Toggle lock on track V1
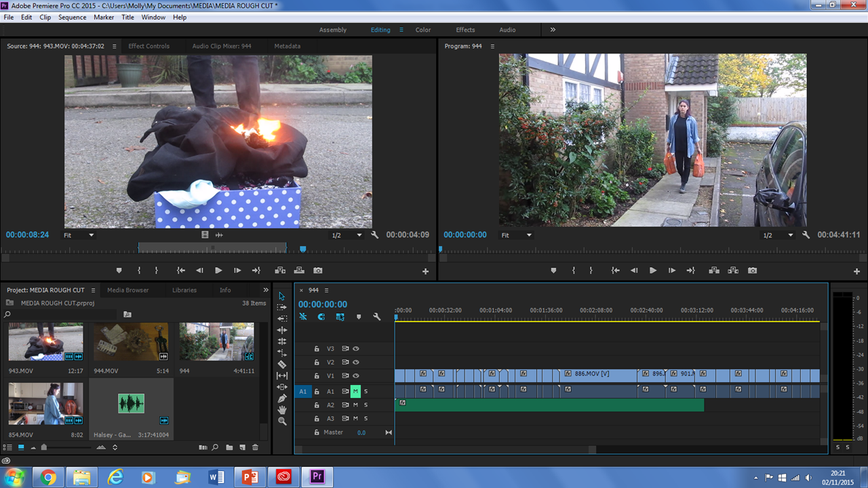Viewport: 868px width, 488px height. pos(316,376)
